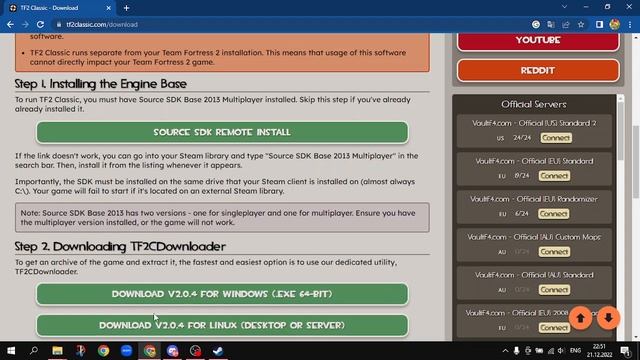View site information padlock icon
Viewport: 640px width, 360px height.
59,24
